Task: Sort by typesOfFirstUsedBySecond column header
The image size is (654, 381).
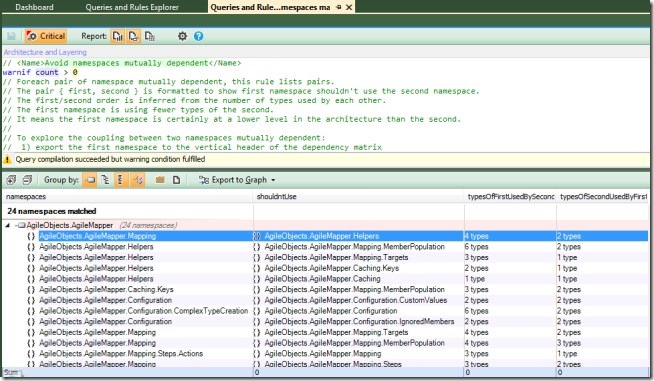Action: point(511,197)
